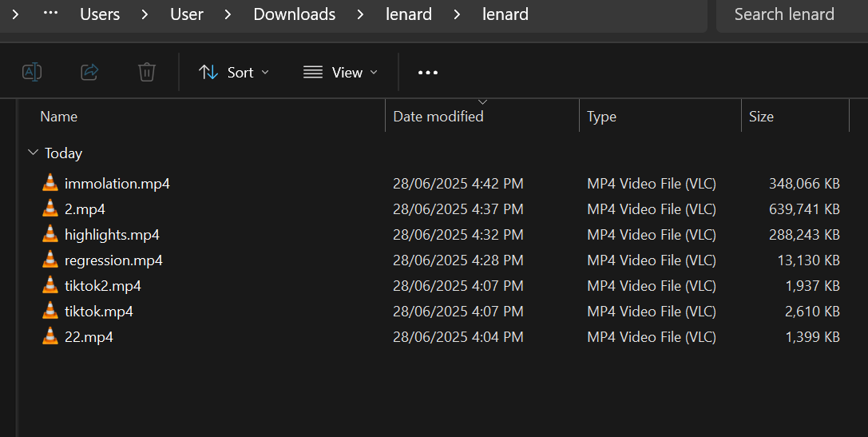
Task: Click VLC icon of highlights.mp4
Action: pyautogui.click(x=50, y=234)
